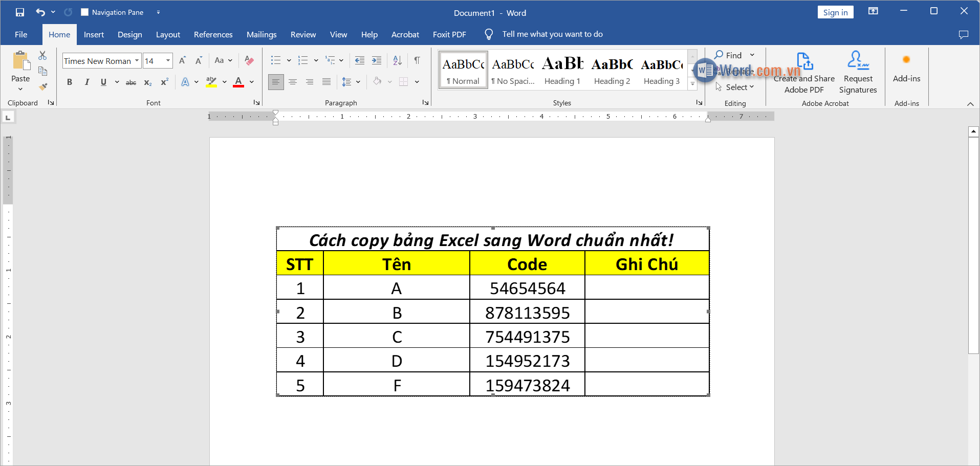
Task: Justify the paragraph text
Action: click(x=326, y=82)
